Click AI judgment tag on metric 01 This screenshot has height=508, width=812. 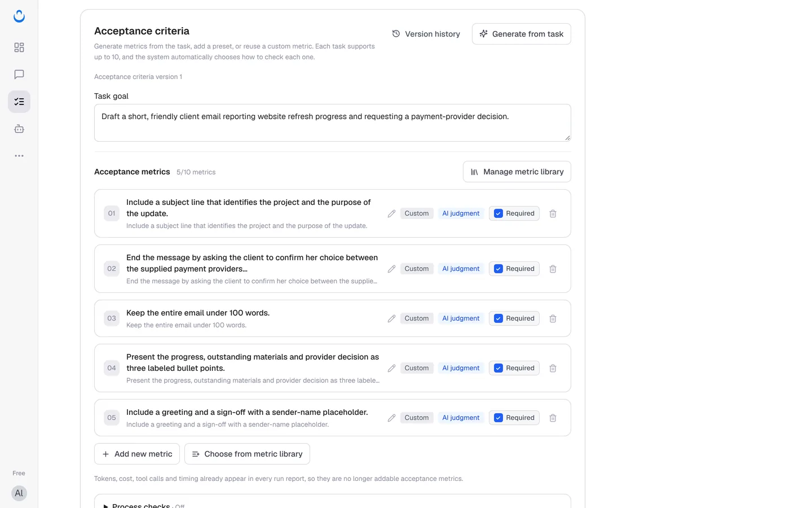tap(461, 213)
